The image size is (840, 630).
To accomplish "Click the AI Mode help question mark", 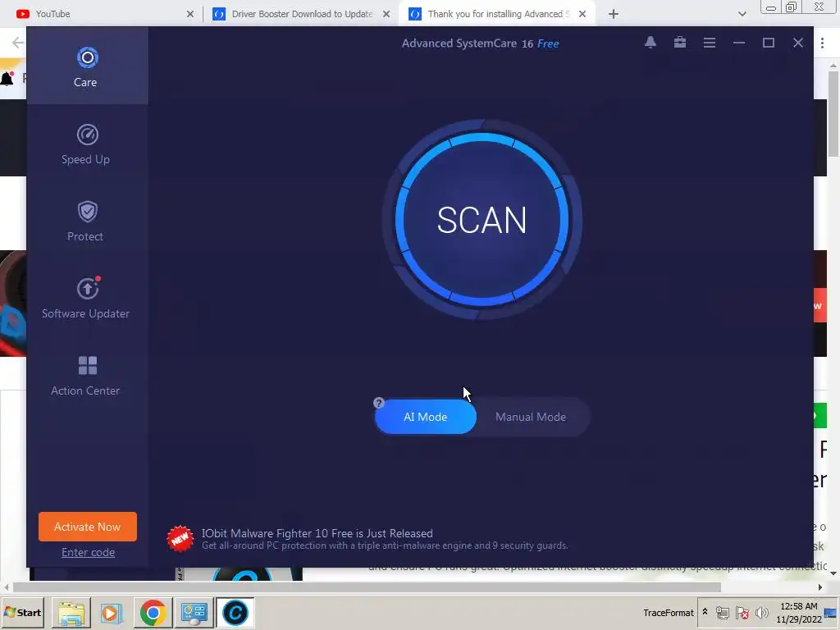I will click(379, 403).
